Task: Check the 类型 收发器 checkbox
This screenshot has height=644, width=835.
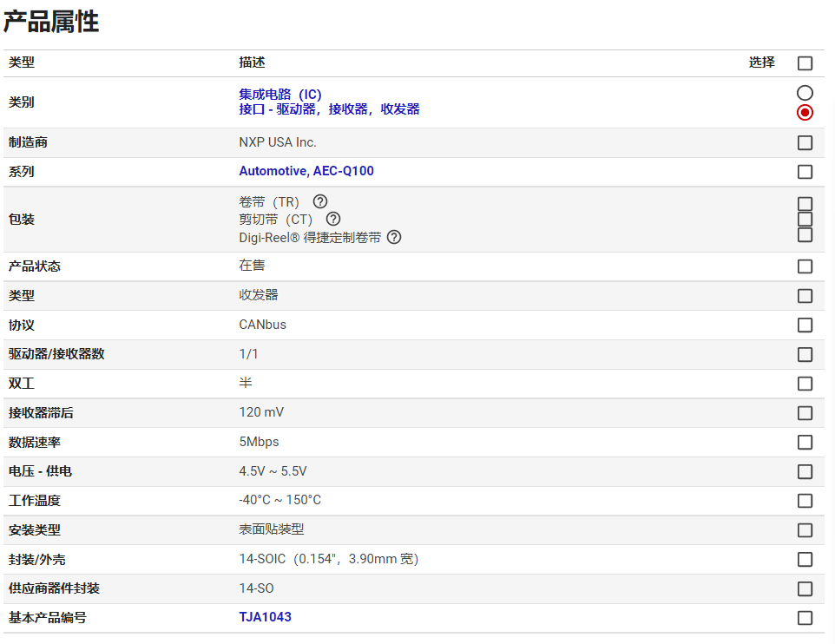Action: [x=805, y=296]
